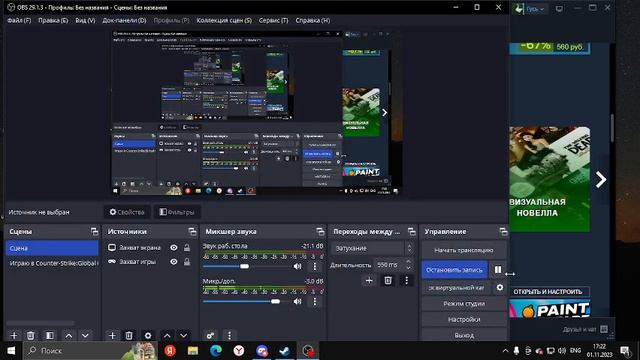Open Звук раб. стола options three-dot menu
This screenshot has height=360, width=640.
click(x=315, y=267)
